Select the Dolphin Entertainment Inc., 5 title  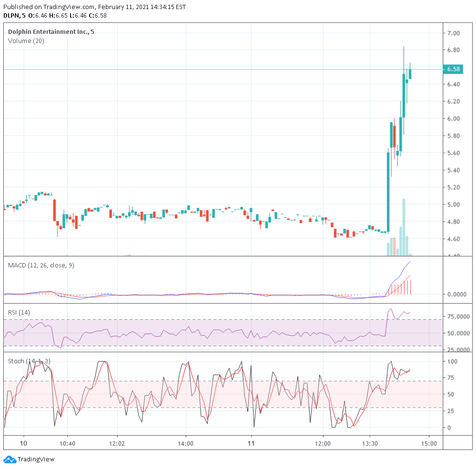[51, 31]
